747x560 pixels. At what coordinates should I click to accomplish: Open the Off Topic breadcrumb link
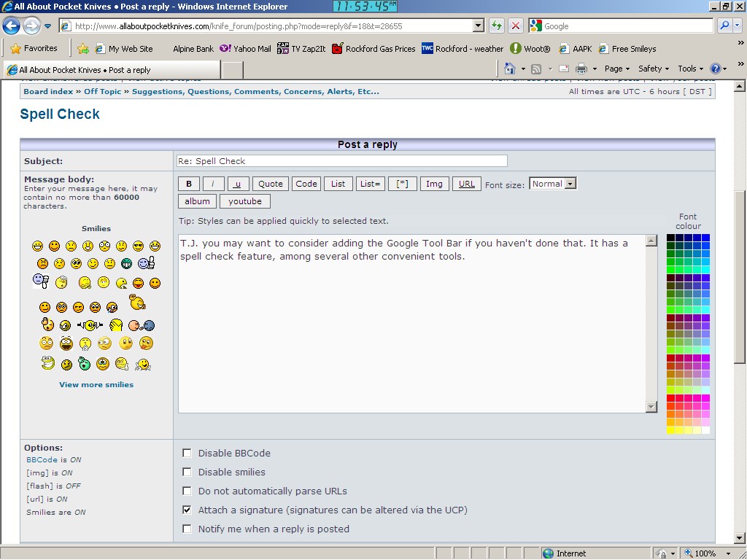pyautogui.click(x=102, y=91)
